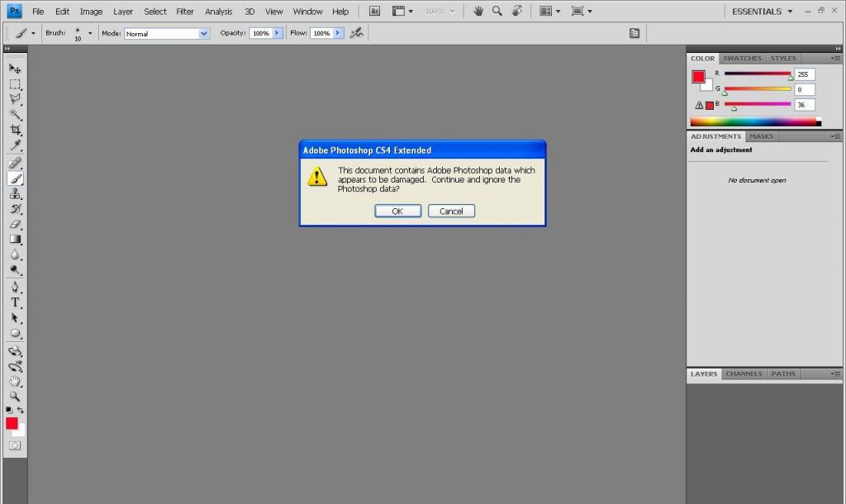Click the foreground color in toolbox
This screenshot has width=846, height=504.
(12, 423)
